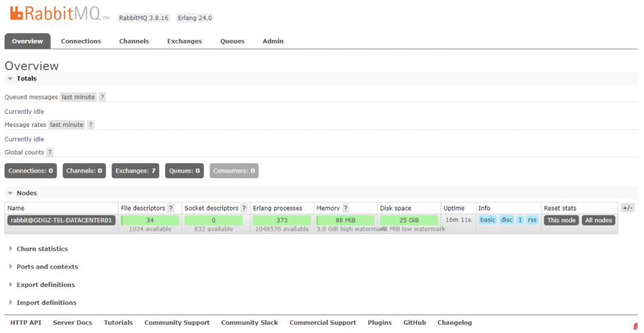Expand Export definitions section
This screenshot has width=644, height=333.
[42, 285]
